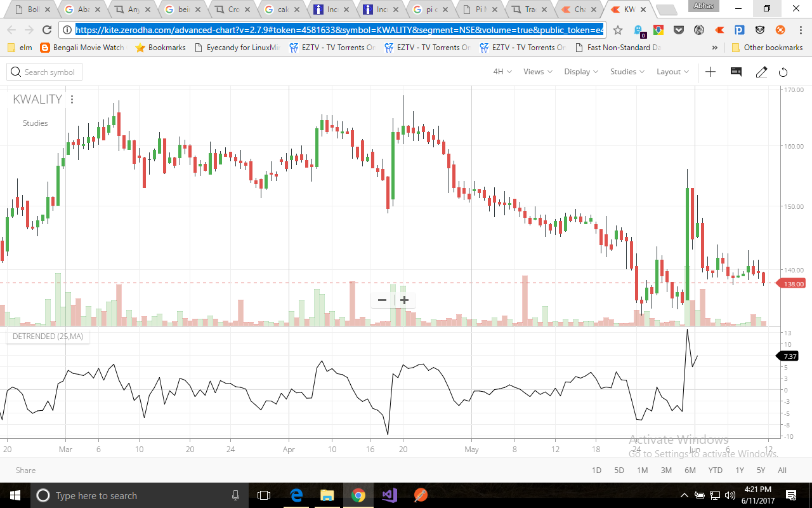Set the chart range to 6M
Viewport: 812px width, 508px height.
click(x=690, y=471)
